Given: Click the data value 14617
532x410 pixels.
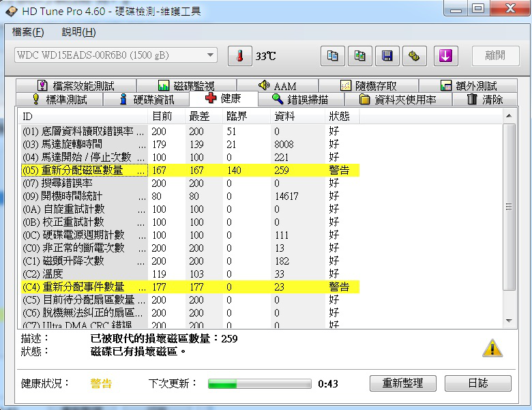Looking at the screenshot, I should coord(286,196).
